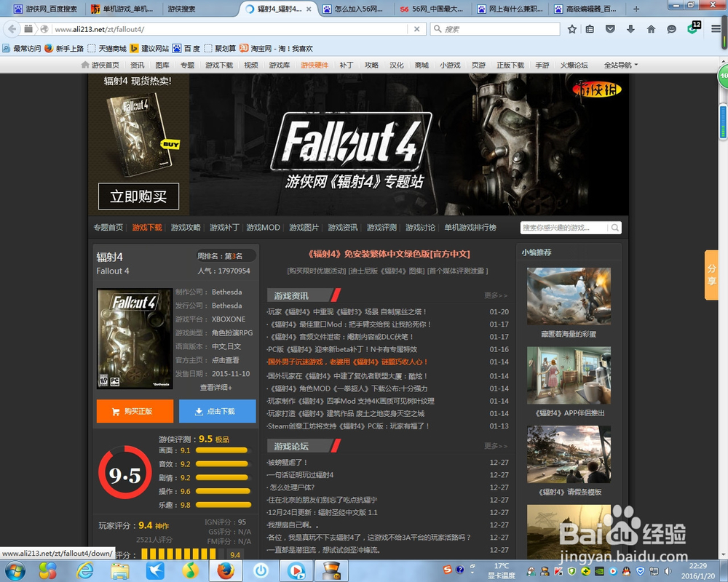
Task: Open 游戏补丁 in the game nav bar
Action: click(x=223, y=228)
